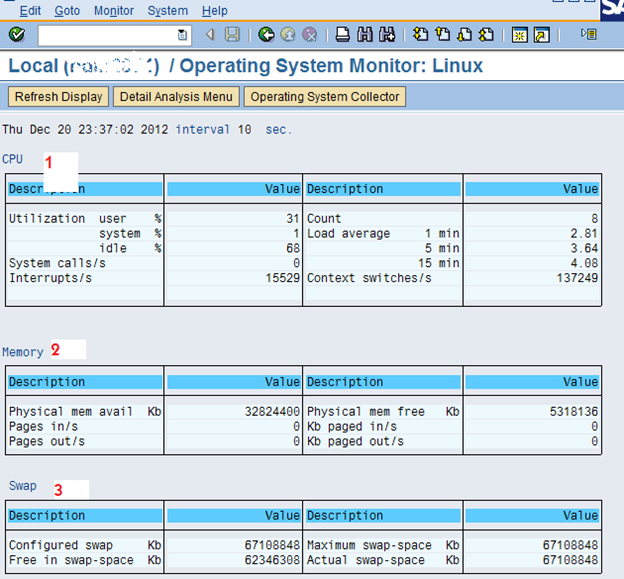Click Physical mem free value 5318136
The image size is (624, 579).
pos(574,411)
